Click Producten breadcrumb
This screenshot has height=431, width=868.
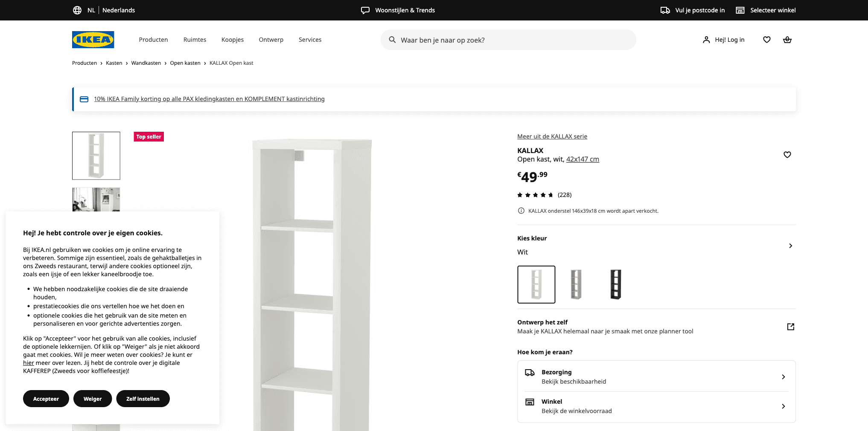click(84, 63)
